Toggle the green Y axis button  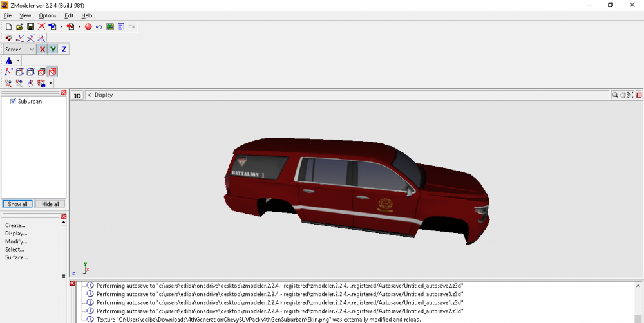point(53,49)
